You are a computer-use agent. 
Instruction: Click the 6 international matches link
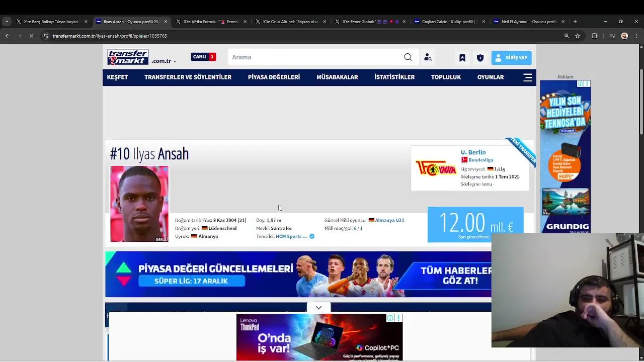tap(355, 228)
